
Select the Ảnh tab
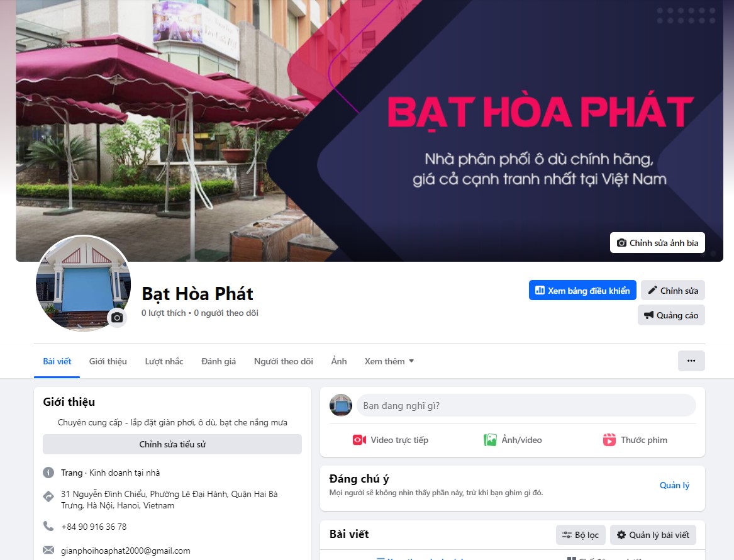[x=339, y=361]
